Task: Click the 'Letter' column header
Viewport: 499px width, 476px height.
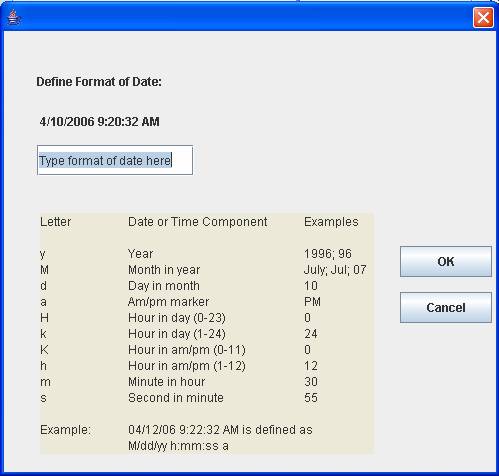Action: click(x=55, y=222)
